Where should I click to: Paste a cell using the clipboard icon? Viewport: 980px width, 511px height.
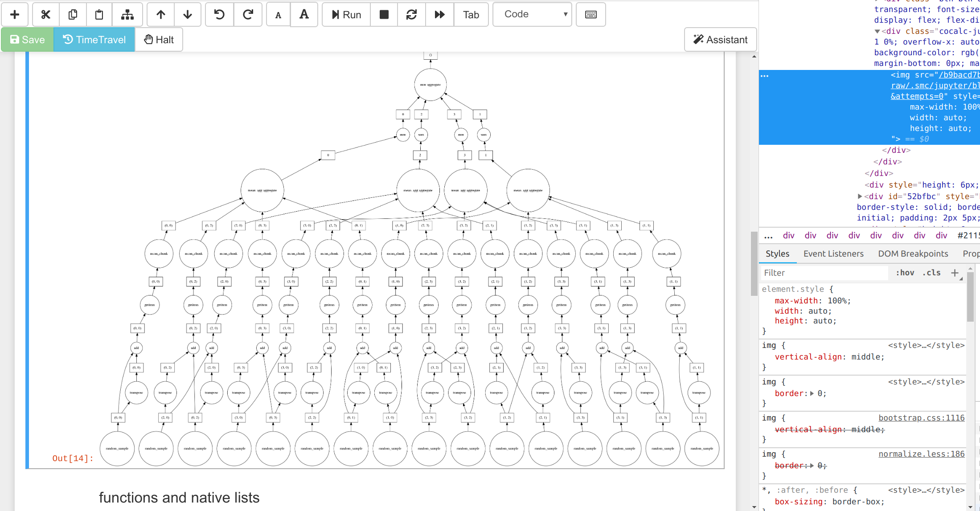(x=99, y=14)
